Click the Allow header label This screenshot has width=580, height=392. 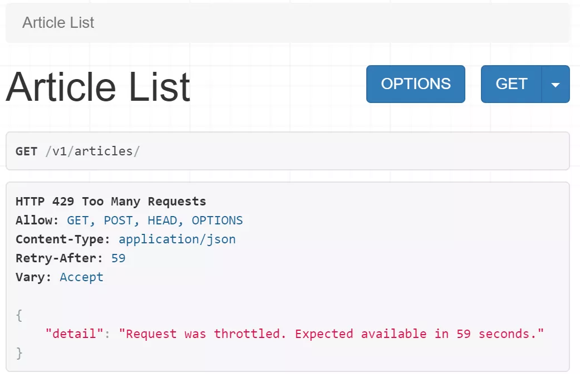point(37,220)
